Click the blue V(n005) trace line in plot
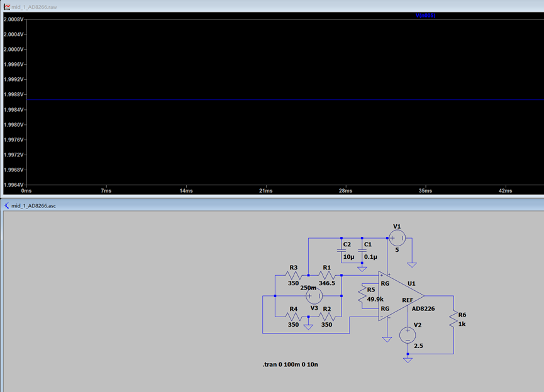 coord(285,100)
